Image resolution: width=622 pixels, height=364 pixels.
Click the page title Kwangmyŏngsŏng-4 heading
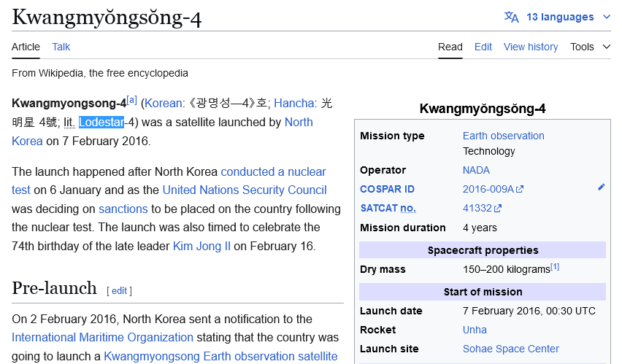point(107,18)
